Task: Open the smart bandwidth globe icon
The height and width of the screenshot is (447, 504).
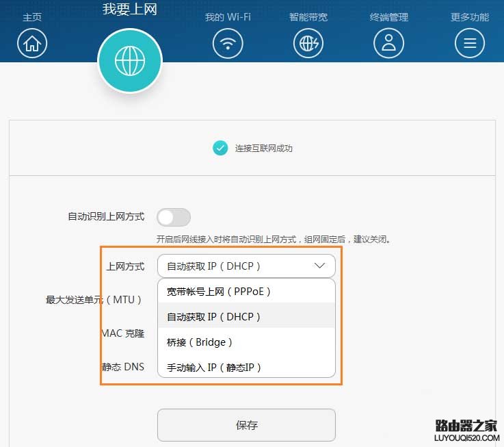Action: tap(308, 44)
